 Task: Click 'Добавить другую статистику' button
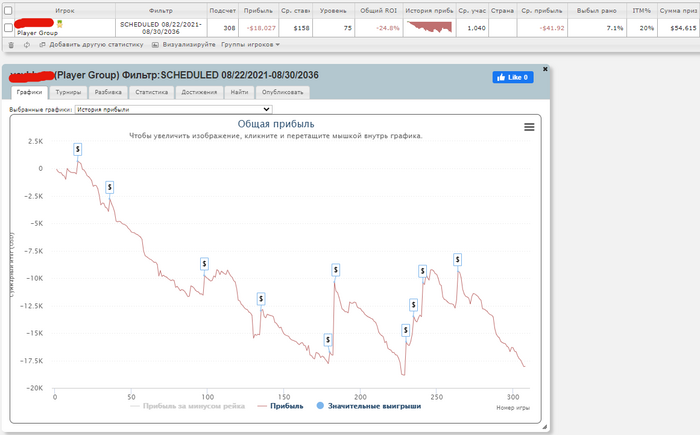92,45
